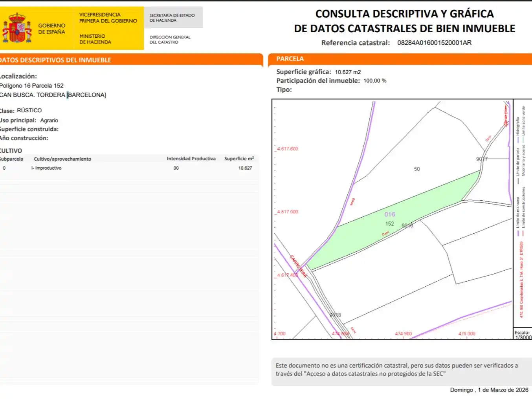Click neighbouring parcel number '50' on the map
532x399 pixels.
coord(417,169)
